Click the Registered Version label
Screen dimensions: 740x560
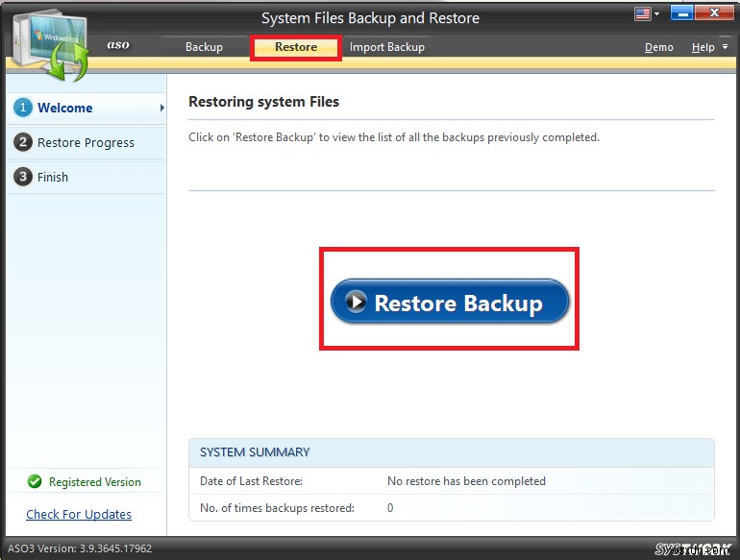95,482
